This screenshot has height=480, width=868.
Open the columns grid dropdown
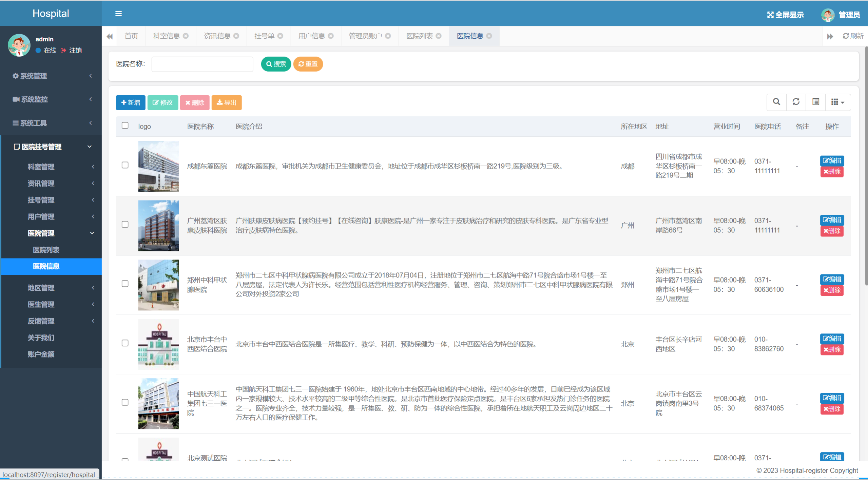coord(837,102)
